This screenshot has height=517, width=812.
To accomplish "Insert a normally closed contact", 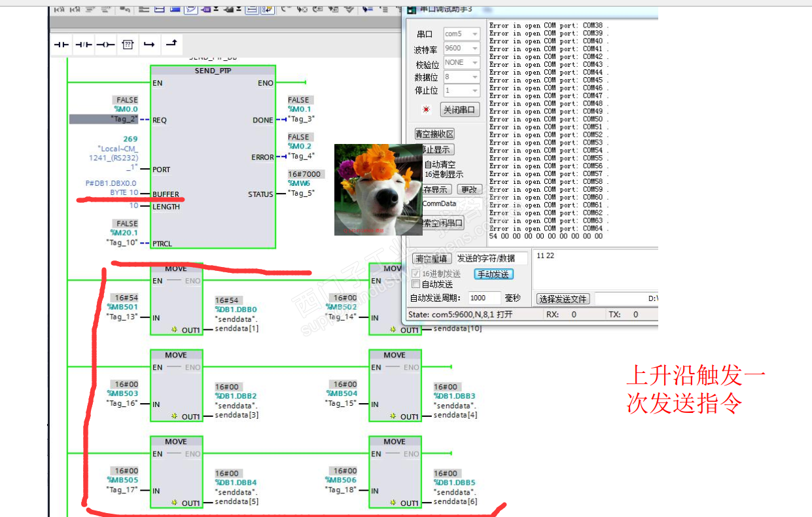I will (x=83, y=45).
